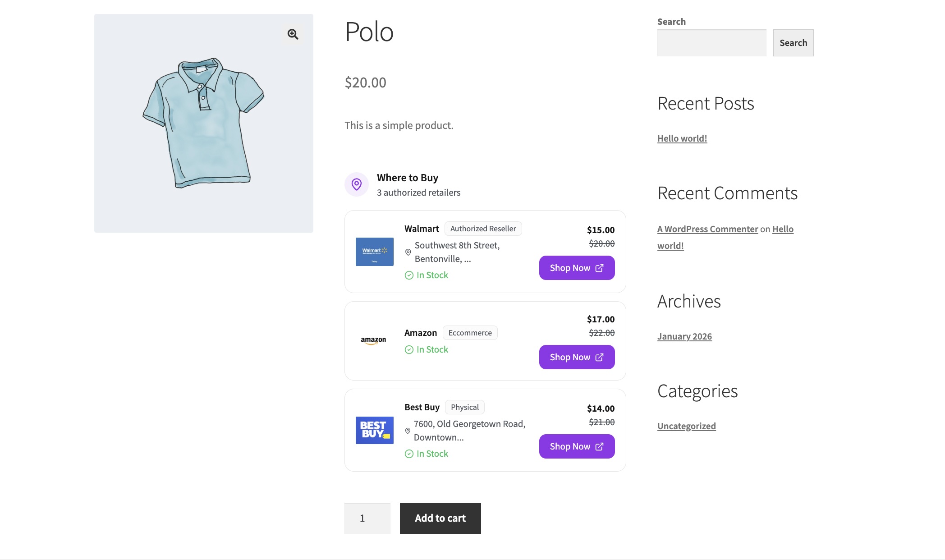The image size is (945, 560).
Task: Click the Amazon retailer logo
Action: tap(373, 340)
